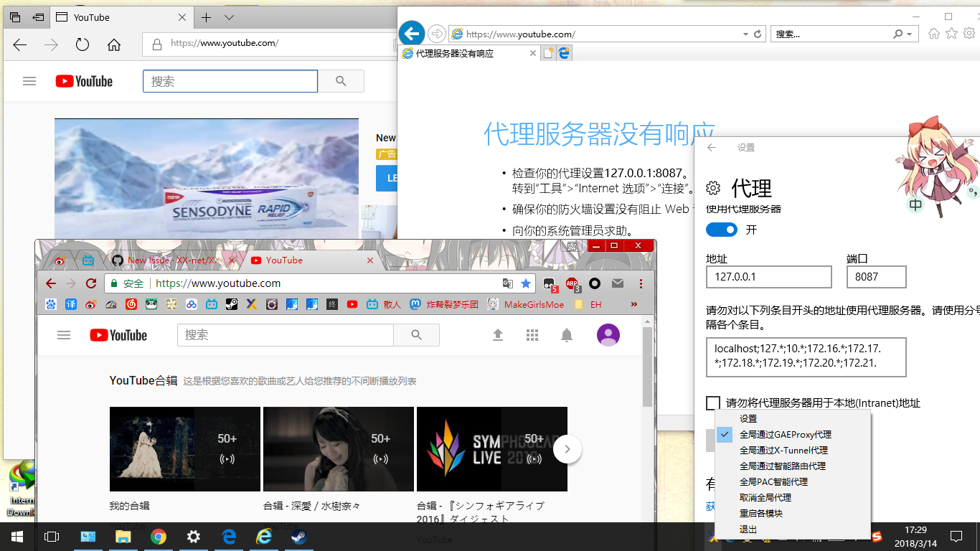Image resolution: width=980 pixels, height=551 pixels.
Task: Open the Adblock Plus extension icon
Action: tap(572, 284)
